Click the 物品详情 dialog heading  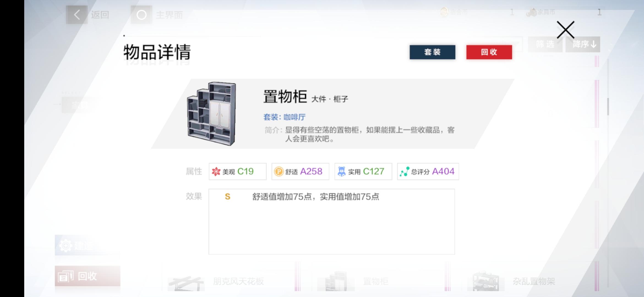pyautogui.click(x=157, y=52)
